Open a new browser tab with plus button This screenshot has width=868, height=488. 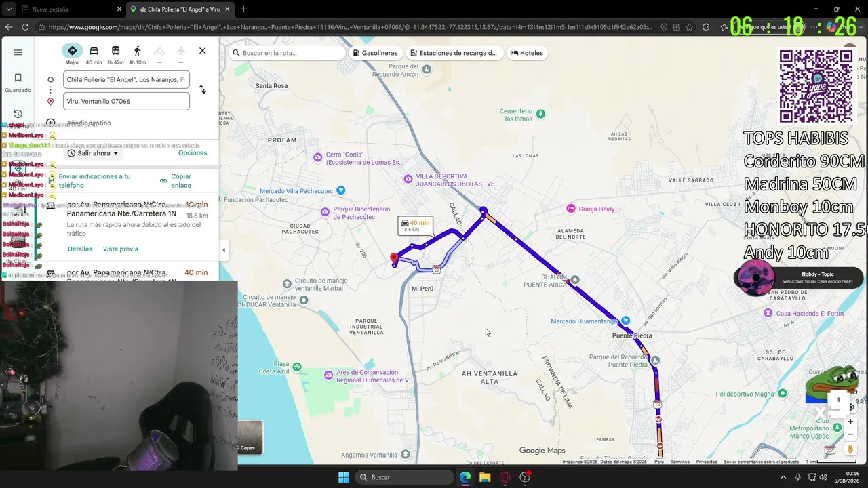(x=243, y=9)
